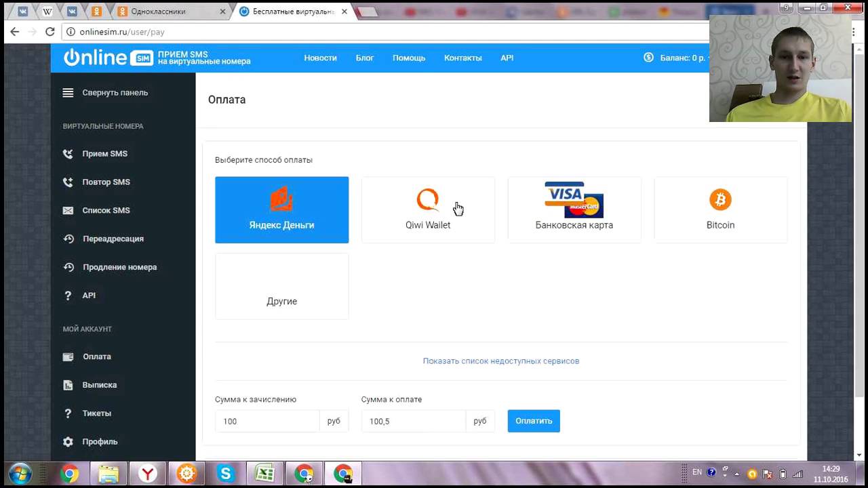
Task: Open Skype from the taskbar
Action: click(226, 474)
